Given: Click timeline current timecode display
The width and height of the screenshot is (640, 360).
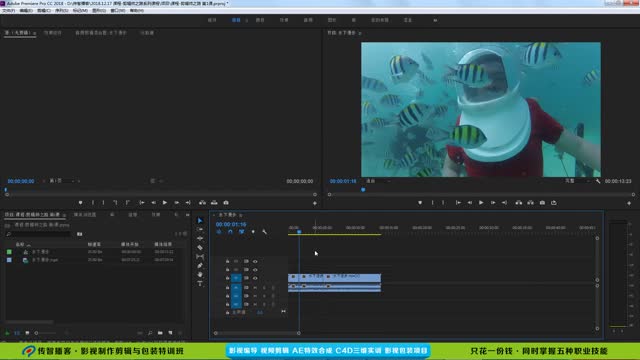Looking at the screenshot, I should coord(231,224).
